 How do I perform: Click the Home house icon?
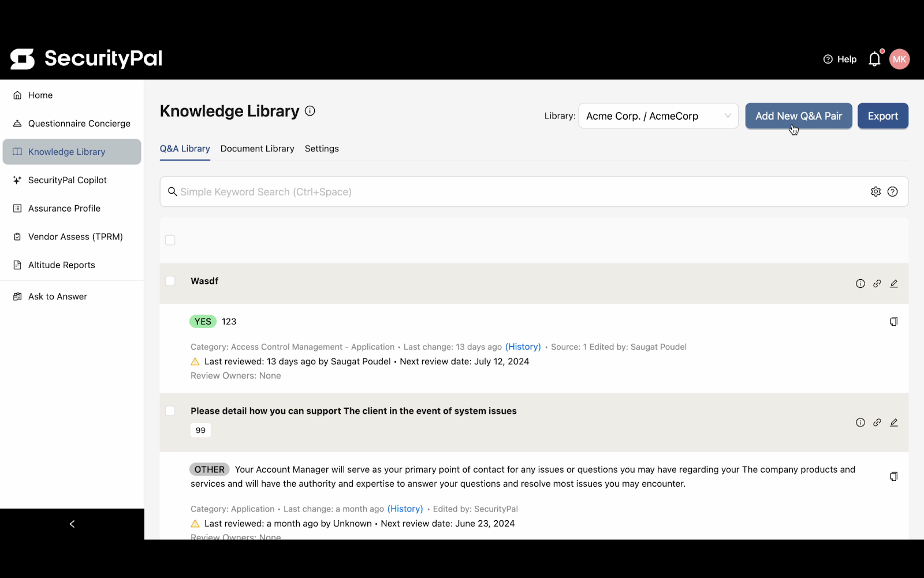[17, 95]
